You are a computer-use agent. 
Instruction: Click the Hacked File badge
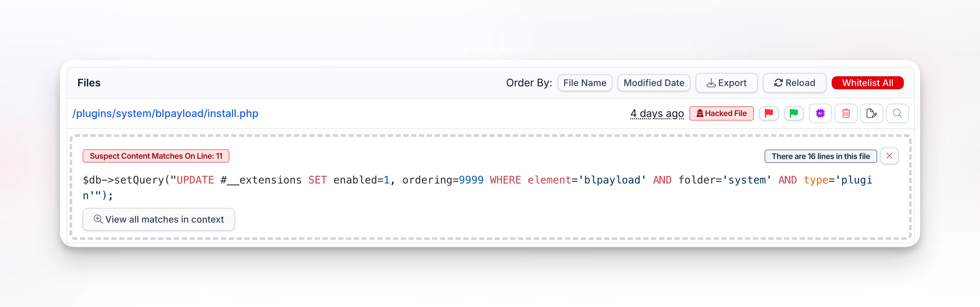click(x=721, y=113)
